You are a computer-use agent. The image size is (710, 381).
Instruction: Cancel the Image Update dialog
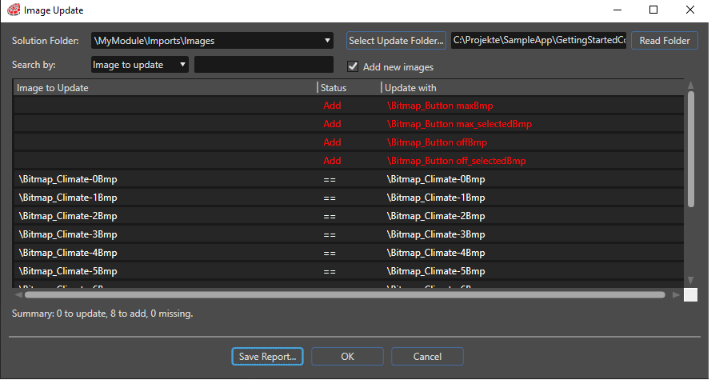point(427,357)
